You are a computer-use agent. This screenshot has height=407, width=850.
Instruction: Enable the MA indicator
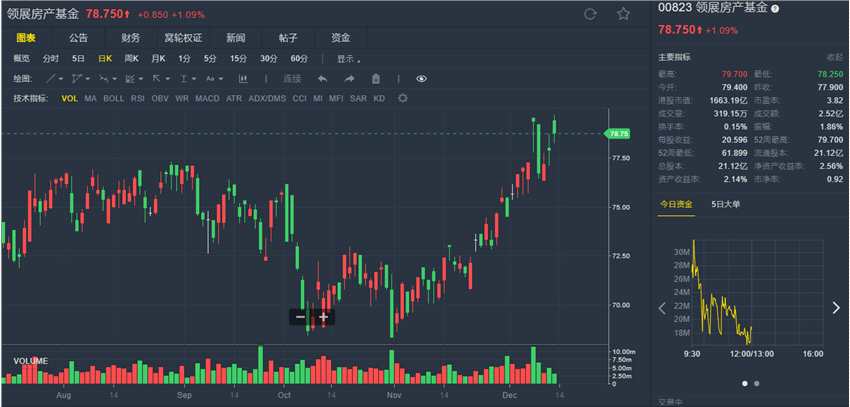pos(90,99)
